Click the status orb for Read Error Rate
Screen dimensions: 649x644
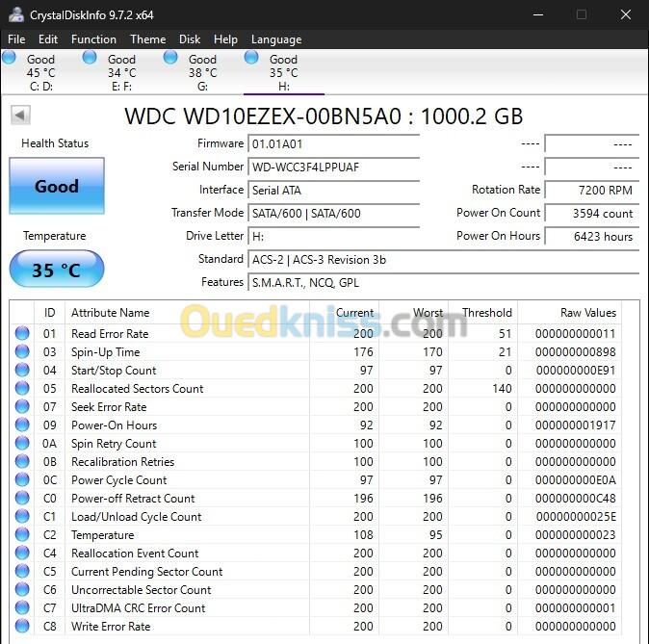tap(22, 333)
